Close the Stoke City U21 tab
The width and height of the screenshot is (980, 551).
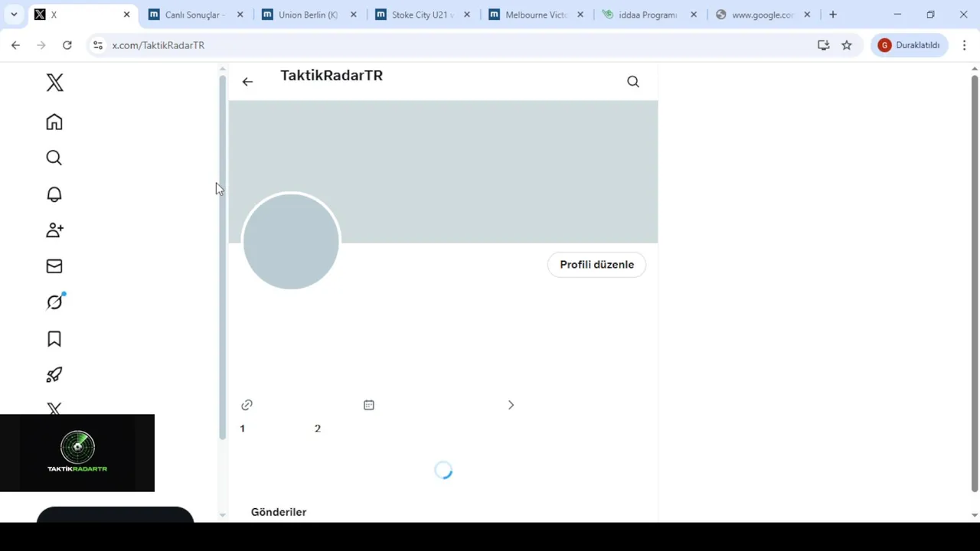pos(467,15)
